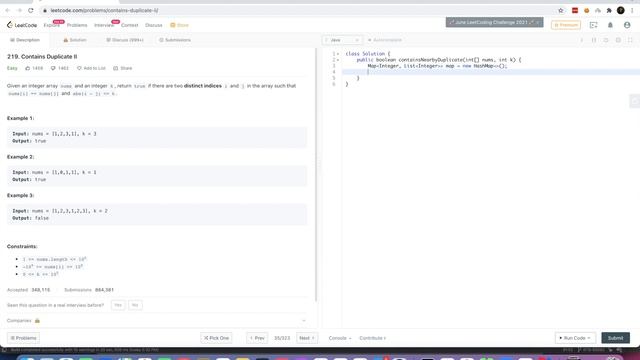Viewport: 640px width, 360px height.
Task: Bookmark the page with star icon
Action: [x=561, y=10]
